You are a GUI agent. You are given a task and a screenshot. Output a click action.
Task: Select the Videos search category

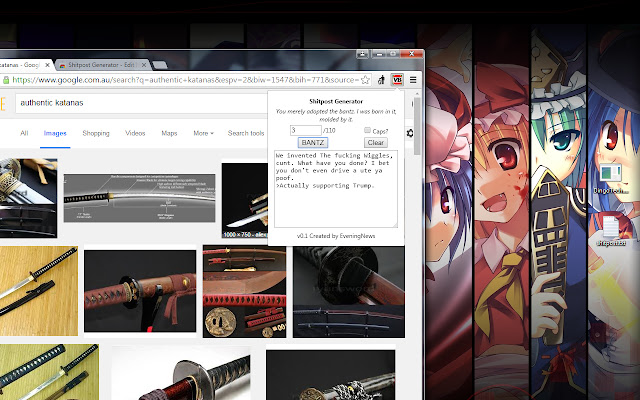point(135,133)
